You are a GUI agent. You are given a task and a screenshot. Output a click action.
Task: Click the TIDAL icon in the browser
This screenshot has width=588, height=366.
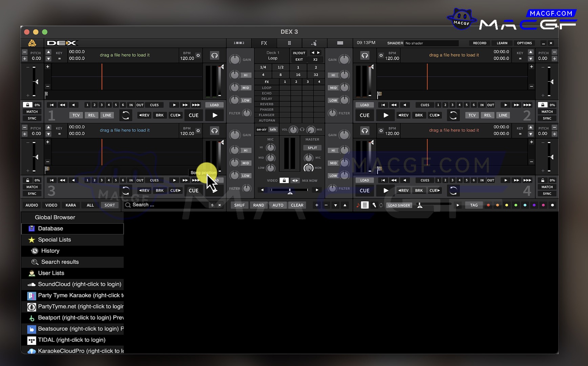(31, 340)
